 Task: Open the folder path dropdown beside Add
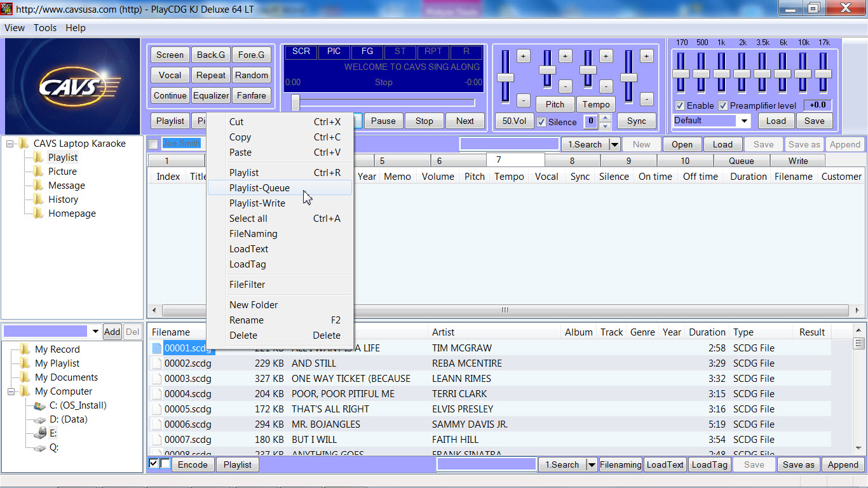pyautogui.click(x=95, y=332)
